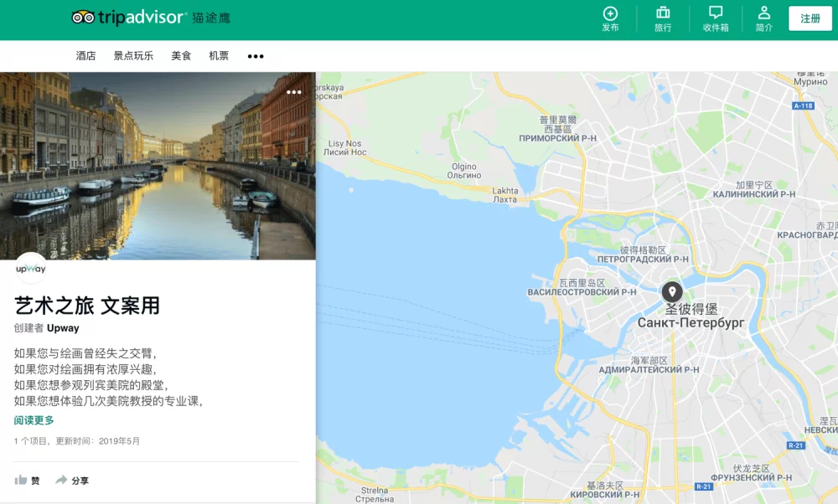Click the 赞 thumbs-up like button
The width and height of the screenshot is (838, 504).
pos(27,481)
